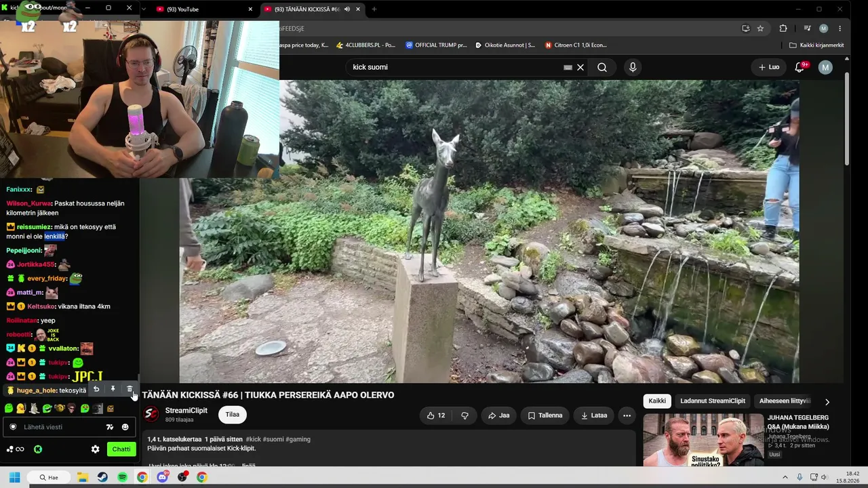Subscribe with the Tilaa button

click(x=233, y=415)
